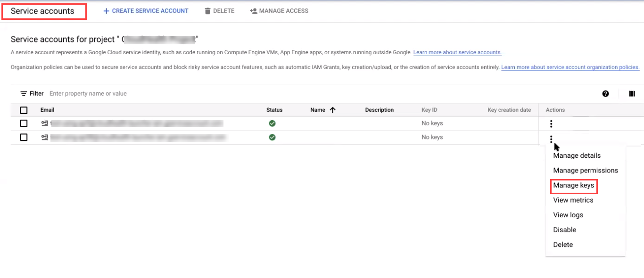The width and height of the screenshot is (644, 278).
Task: Select Manage permissions from menu
Action: [586, 171]
